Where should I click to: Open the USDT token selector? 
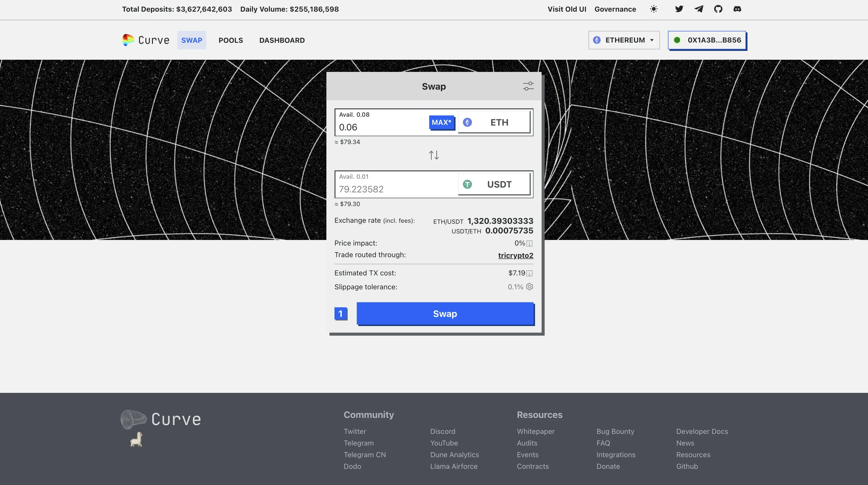pos(494,184)
